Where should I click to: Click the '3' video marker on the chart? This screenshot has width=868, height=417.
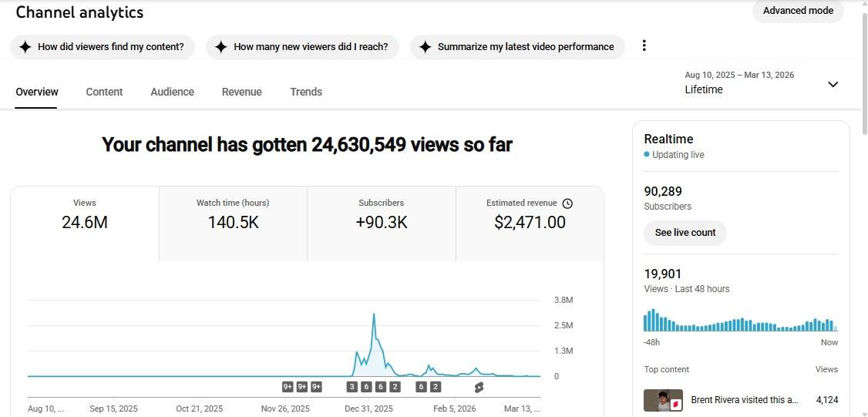pyautogui.click(x=352, y=387)
